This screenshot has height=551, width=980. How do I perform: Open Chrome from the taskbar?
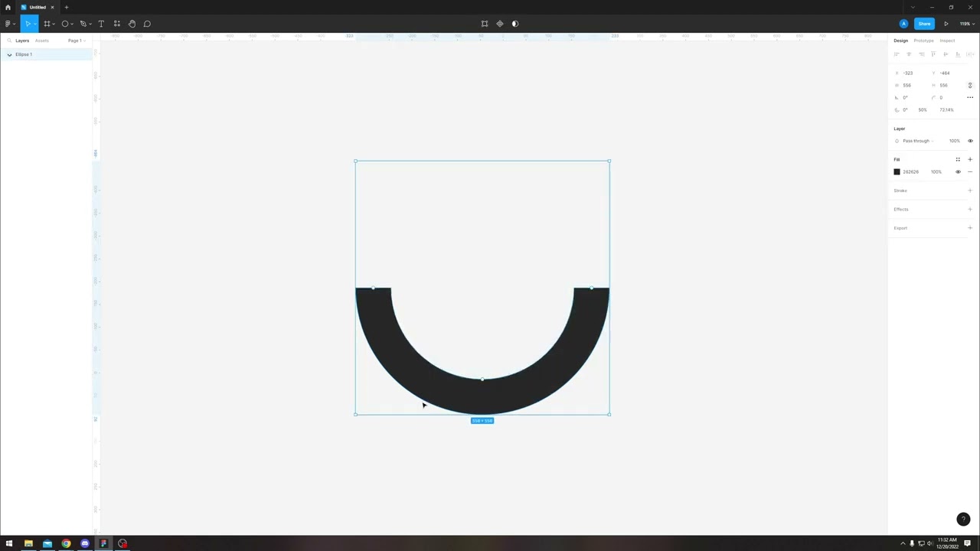pos(66,543)
